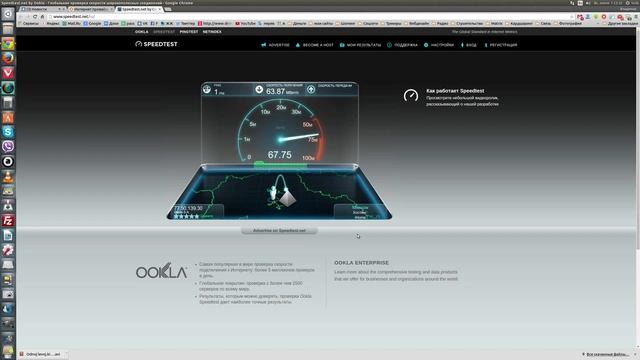Switch to the second Chrome tab
Image resolution: width=640 pixels, height=360 pixels.
(91, 9)
